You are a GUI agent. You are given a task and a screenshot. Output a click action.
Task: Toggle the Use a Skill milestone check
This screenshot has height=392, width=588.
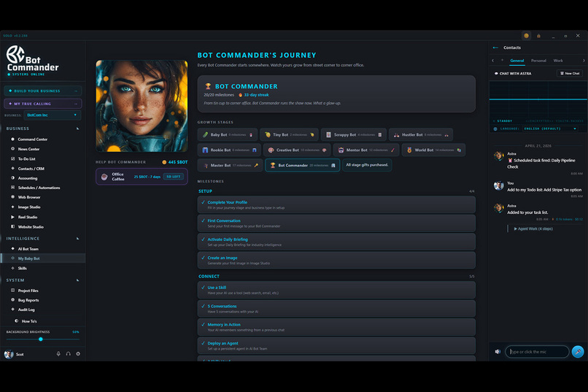[x=203, y=288]
